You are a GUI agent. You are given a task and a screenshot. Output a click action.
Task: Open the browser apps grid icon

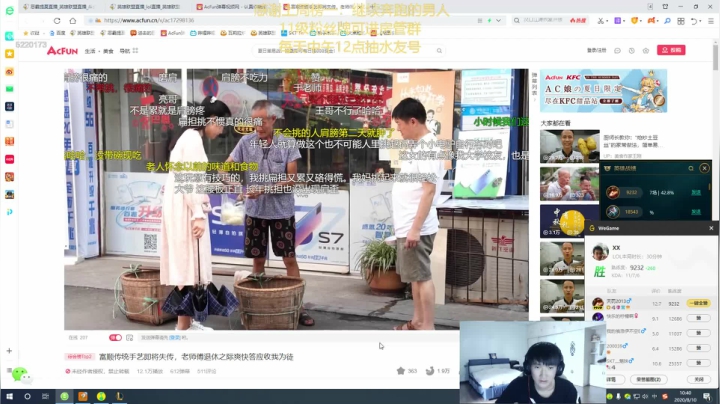click(x=681, y=21)
